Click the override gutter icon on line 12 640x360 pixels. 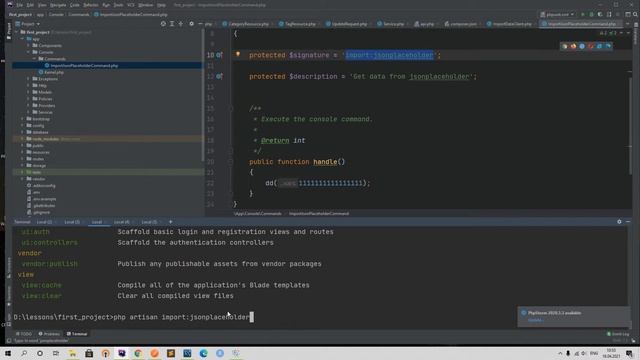click(219, 76)
